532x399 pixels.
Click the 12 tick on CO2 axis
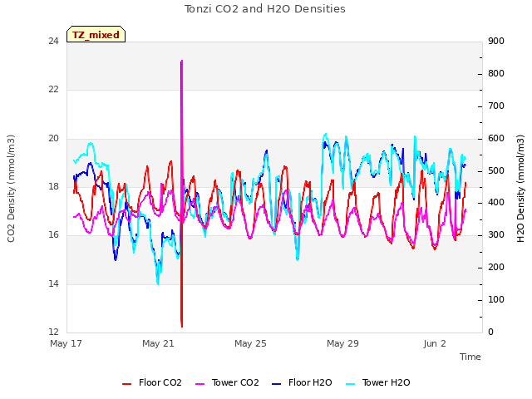tap(53, 332)
